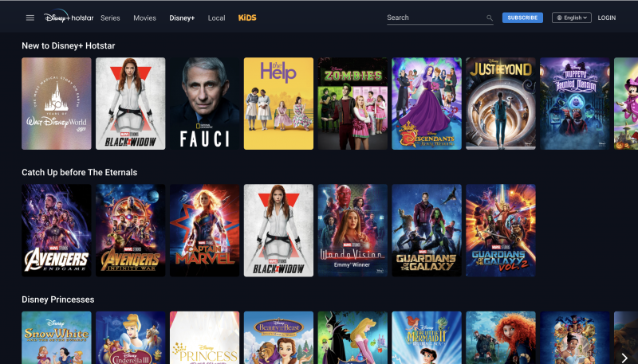The width and height of the screenshot is (638, 364).
Task: Open the WandaVision poster
Action: point(352,230)
